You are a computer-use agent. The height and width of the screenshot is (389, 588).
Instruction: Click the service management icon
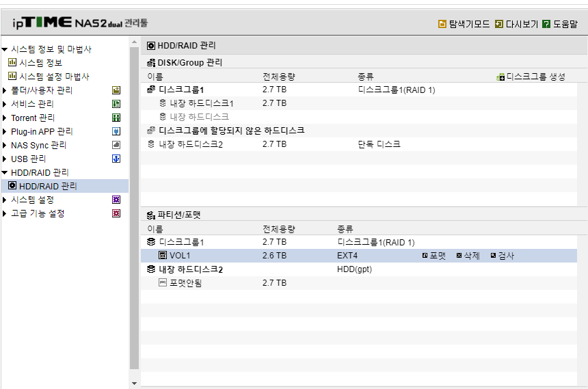coord(116,104)
